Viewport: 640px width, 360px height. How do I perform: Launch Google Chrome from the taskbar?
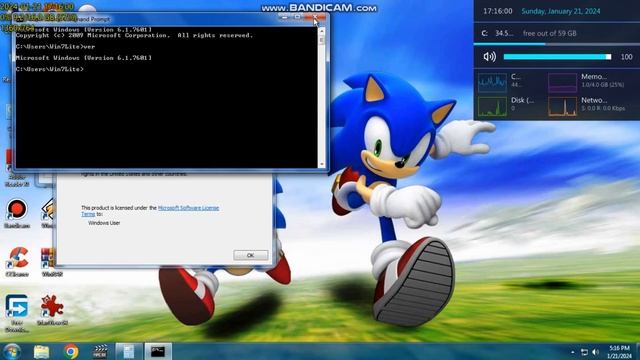point(71,351)
